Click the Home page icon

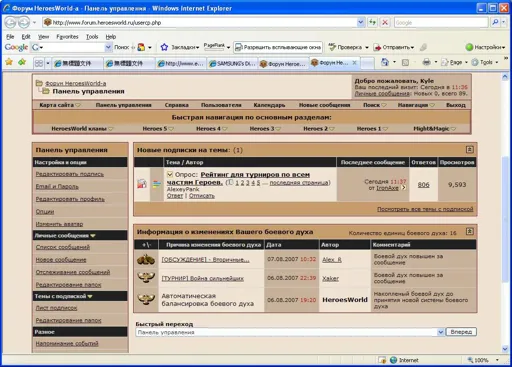click(x=385, y=62)
